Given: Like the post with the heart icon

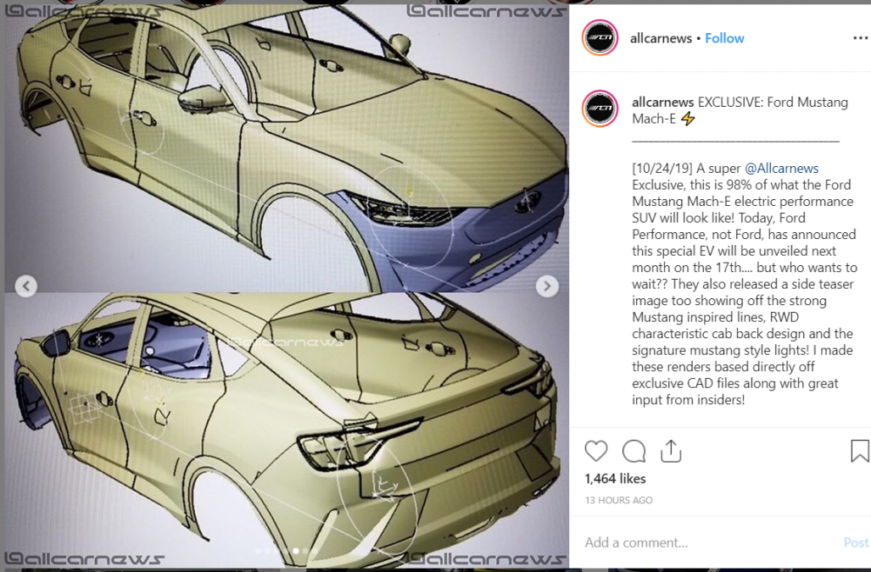Looking at the screenshot, I should tap(596, 451).
